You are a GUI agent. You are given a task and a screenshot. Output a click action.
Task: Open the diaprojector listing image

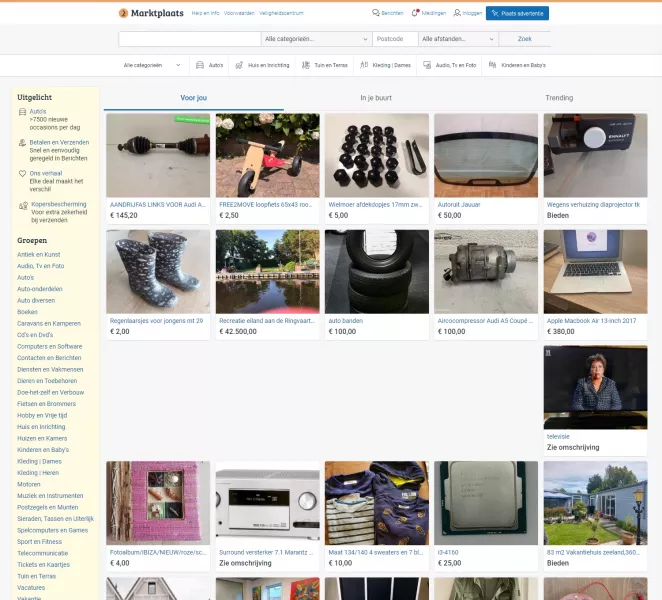[595, 155]
